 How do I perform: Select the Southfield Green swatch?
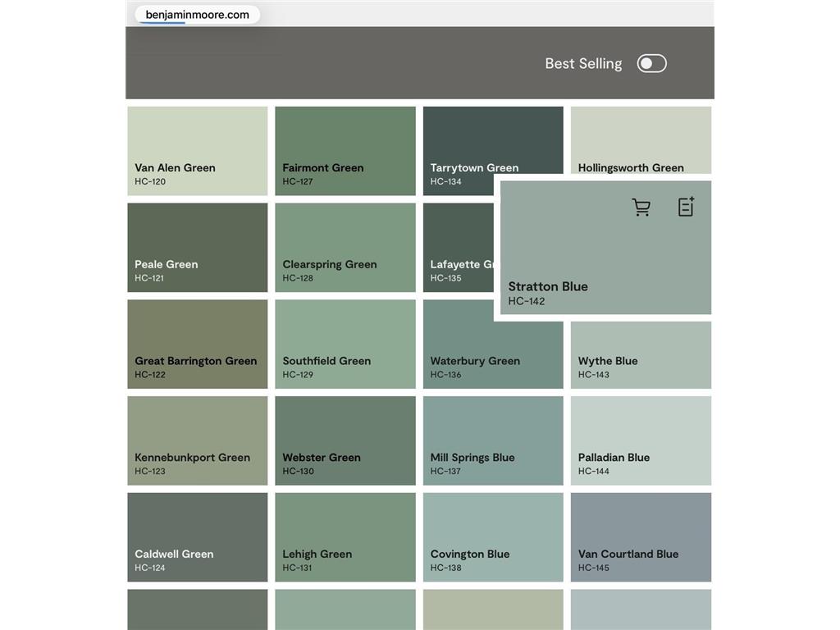click(345, 344)
